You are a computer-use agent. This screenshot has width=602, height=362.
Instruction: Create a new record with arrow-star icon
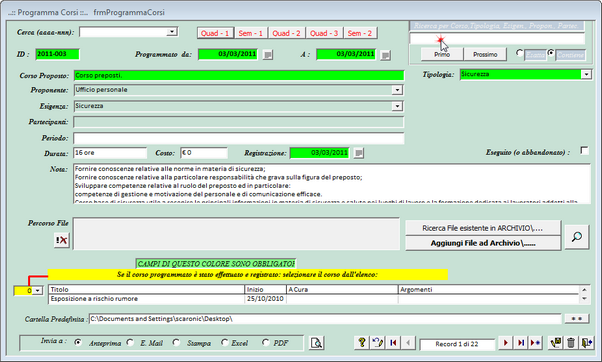click(535, 342)
